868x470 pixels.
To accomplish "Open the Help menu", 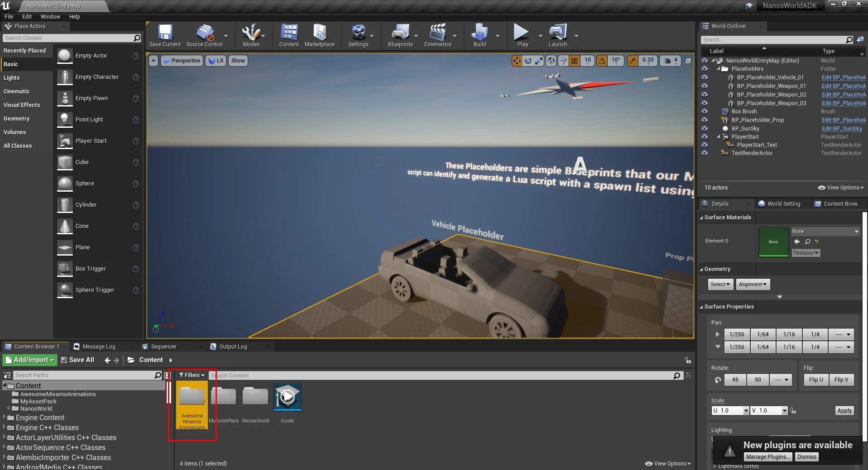I will point(74,17).
